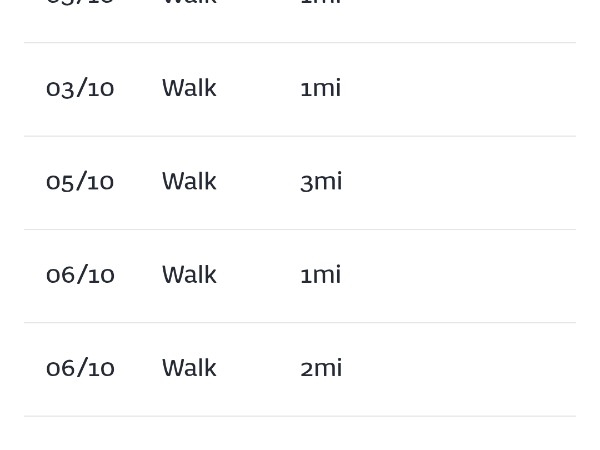The height and width of the screenshot is (450, 600).
Task: Click the partially cut-off date at top
Action: (80, 3)
